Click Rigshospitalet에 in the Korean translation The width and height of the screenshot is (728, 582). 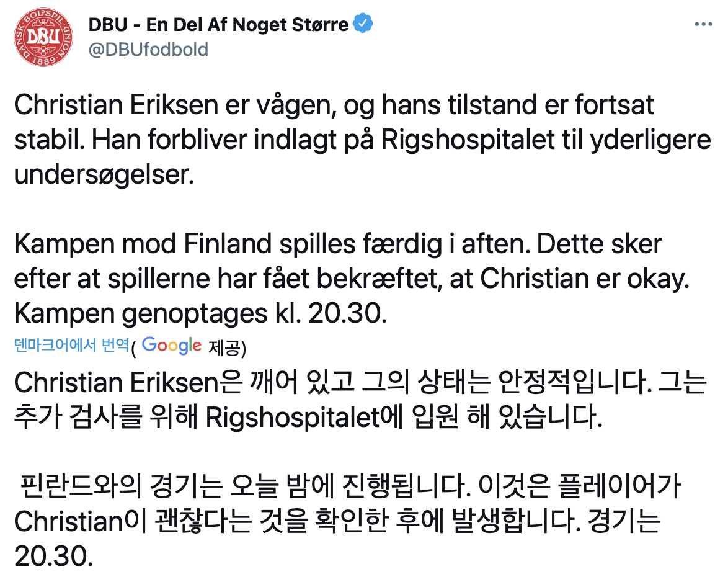(304, 417)
